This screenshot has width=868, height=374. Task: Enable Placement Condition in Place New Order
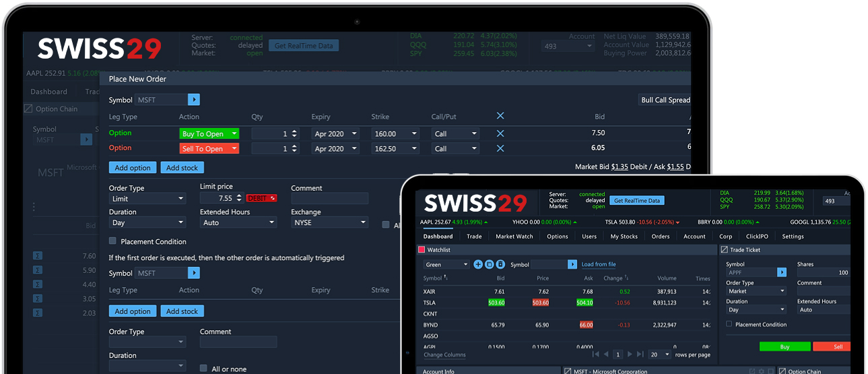tap(113, 241)
